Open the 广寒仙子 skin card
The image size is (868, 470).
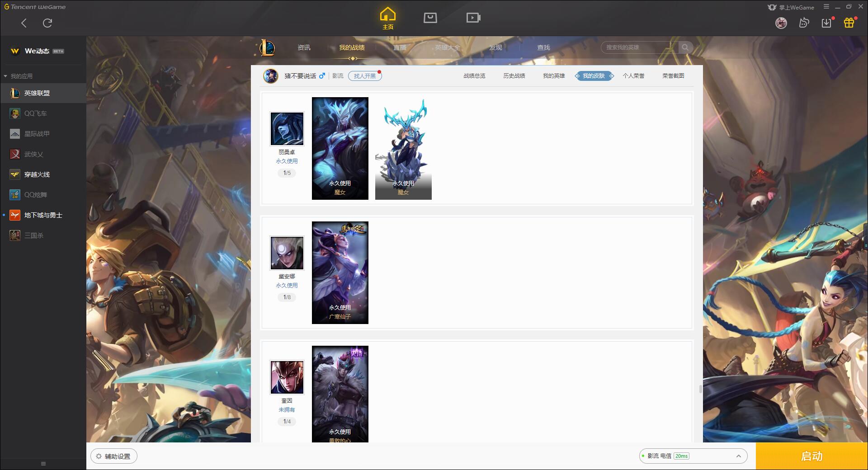point(340,273)
